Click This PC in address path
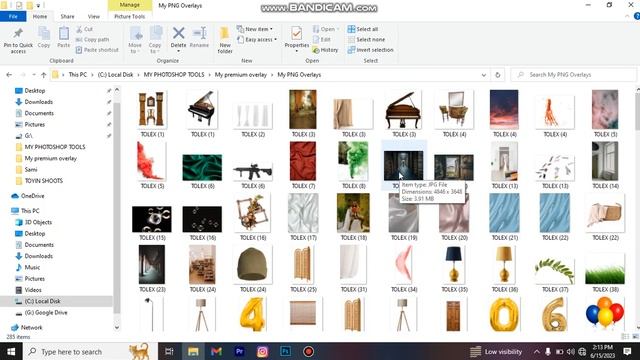Viewport: 640px width, 360px height. (78, 75)
